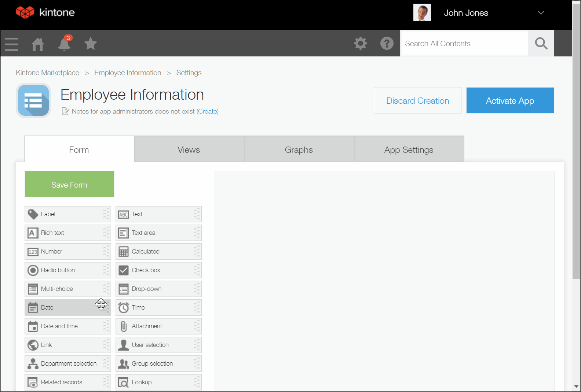The width and height of the screenshot is (581, 392).
Task: Open the hamburger main menu
Action: [x=11, y=44]
